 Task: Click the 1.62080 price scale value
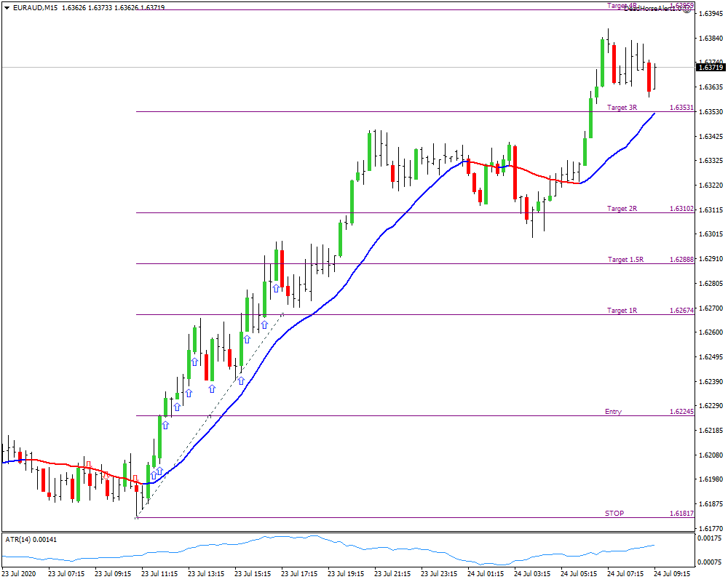tap(711, 455)
